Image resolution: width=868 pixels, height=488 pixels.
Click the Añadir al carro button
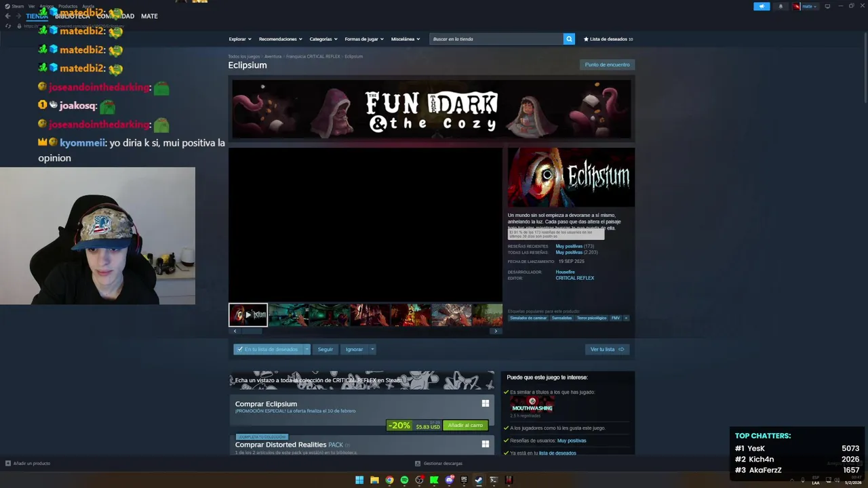[x=465, y=425]
